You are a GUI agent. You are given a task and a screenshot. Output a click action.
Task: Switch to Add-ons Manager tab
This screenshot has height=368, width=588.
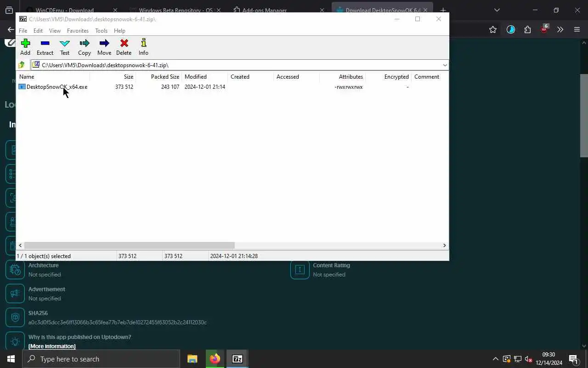point(264,10)
